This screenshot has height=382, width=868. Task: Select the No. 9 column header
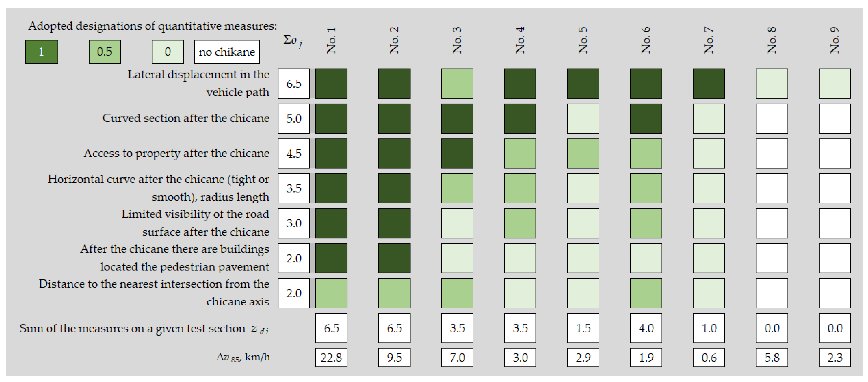tap(835, 40)
